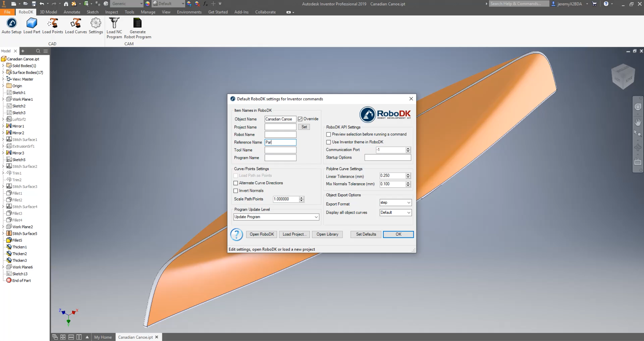Click the Project Name input field
The image size is (644, 341).
280,127
